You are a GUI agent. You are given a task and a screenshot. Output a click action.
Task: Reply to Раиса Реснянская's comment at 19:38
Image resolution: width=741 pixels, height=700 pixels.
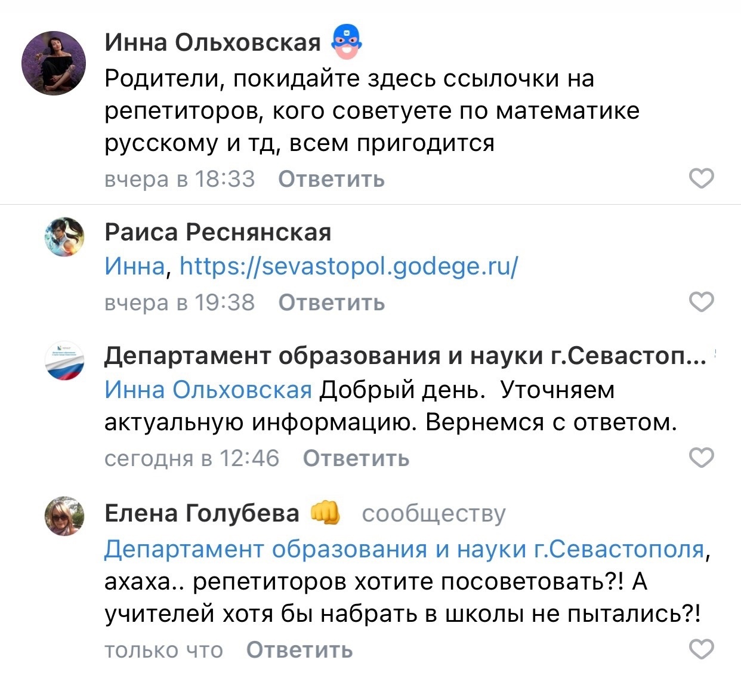pyautogui.click(x=332, y=303)
